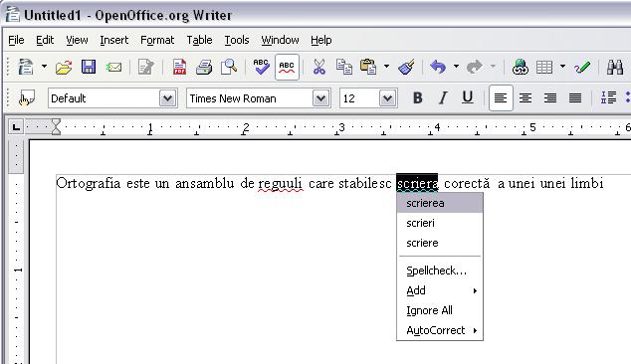Expand the AutoCorrect submenu
Image resolution: width=631 pixels, height=364 pixels.
[x=440, y=330]
